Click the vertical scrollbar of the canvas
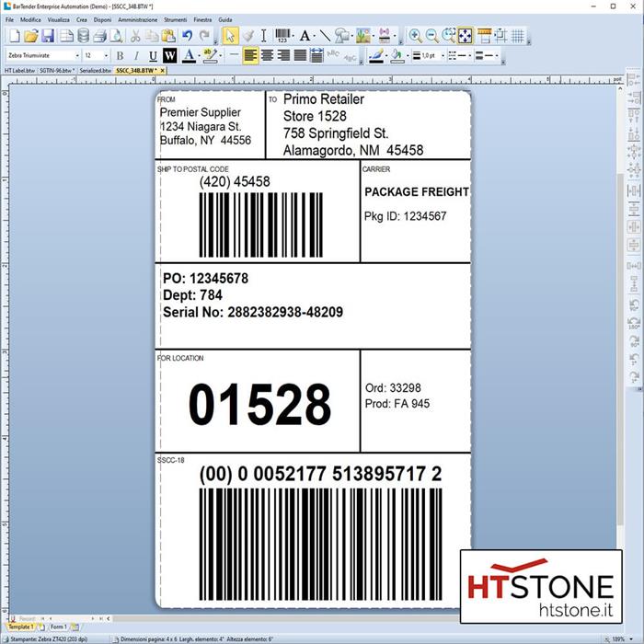 pos(620,350)
